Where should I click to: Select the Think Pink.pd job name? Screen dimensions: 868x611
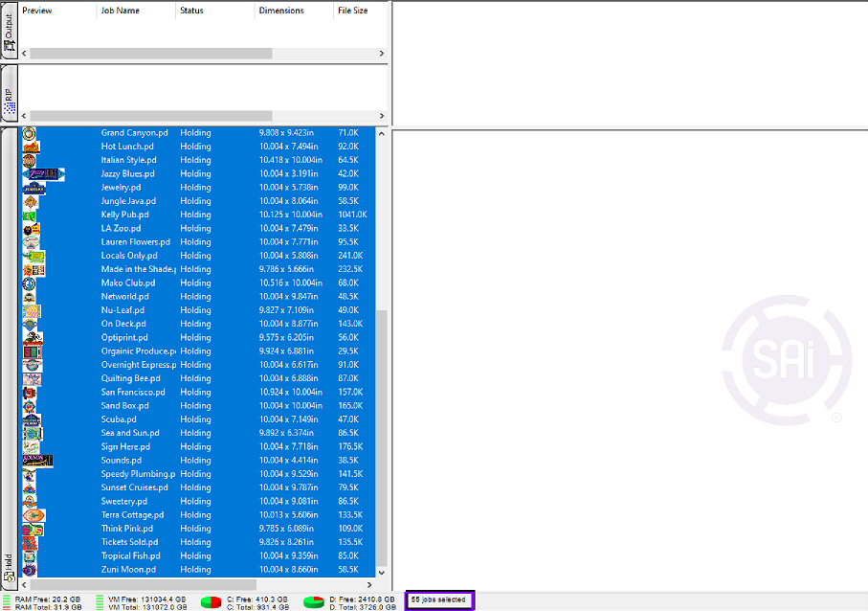coord(126,529)
